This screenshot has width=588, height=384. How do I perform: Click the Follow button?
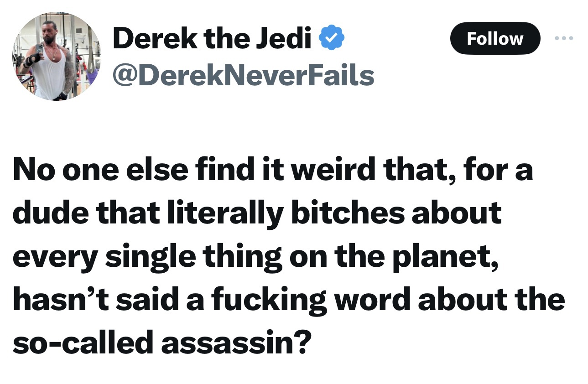click(495, 38)
